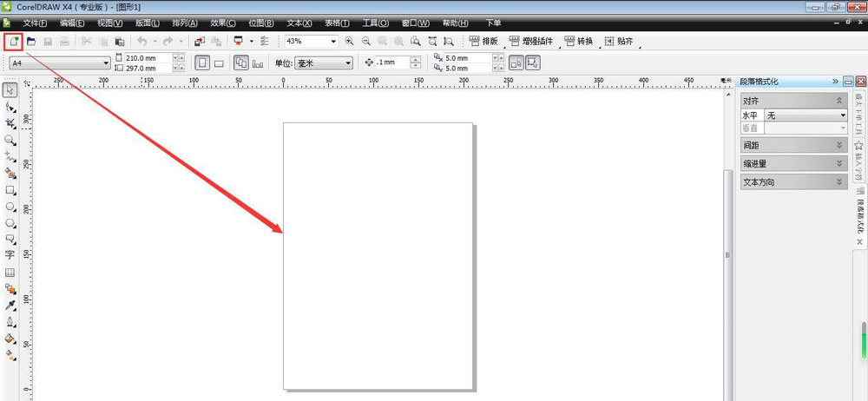Click the 排版 toolbar button
Image resolution: width=868 pixels, height=401 pixels.
pos(484,41)
